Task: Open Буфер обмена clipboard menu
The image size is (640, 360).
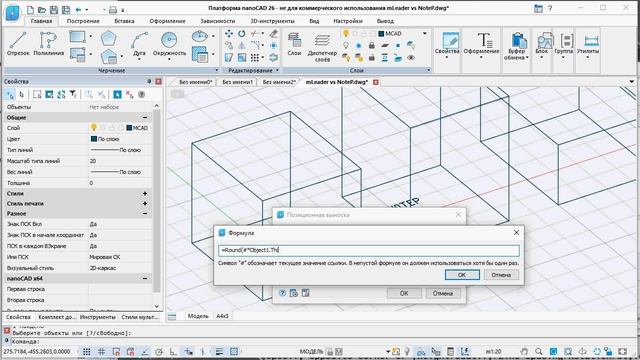Action: [516, 46]
